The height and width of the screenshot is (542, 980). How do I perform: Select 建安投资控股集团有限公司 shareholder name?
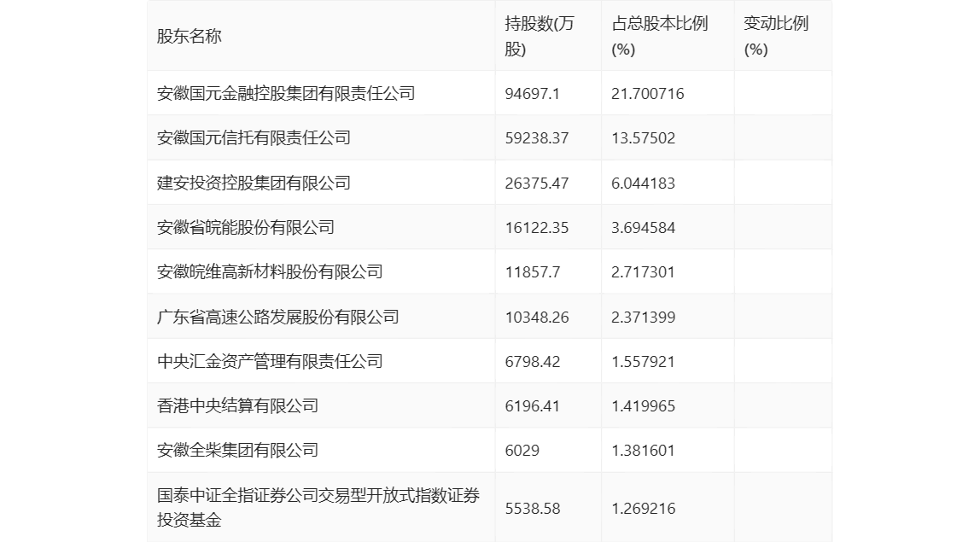254,184
